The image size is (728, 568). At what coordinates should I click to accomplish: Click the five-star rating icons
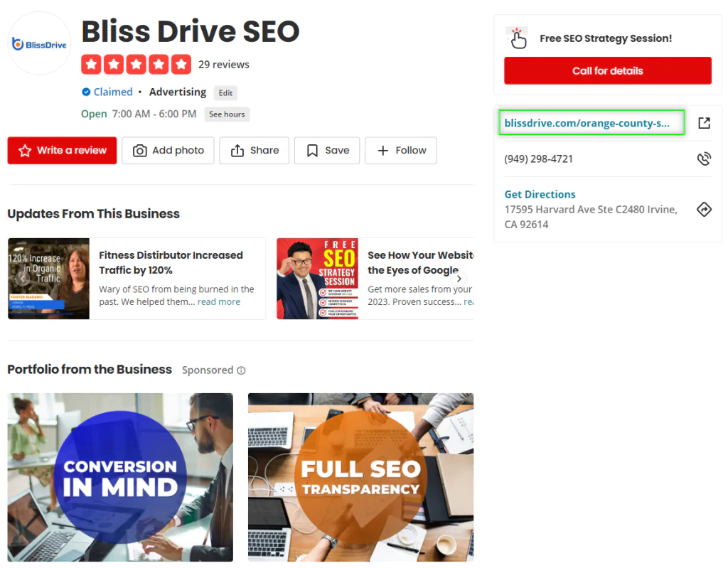pyautogui.click(x=136, y=65)
